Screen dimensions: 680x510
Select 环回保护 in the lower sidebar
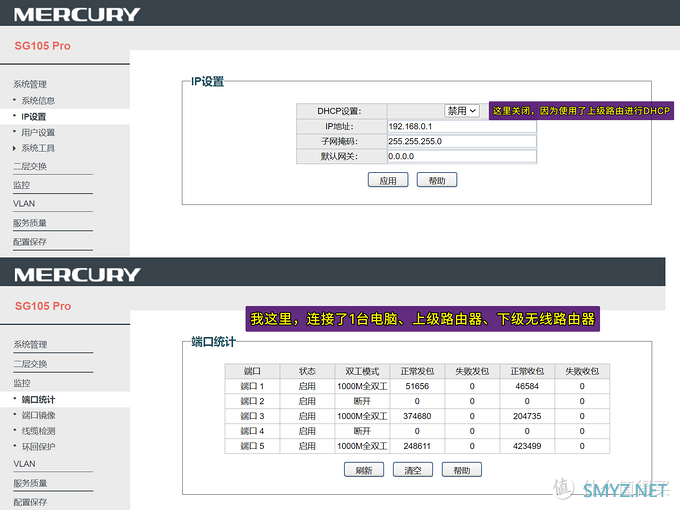[39, 446]
